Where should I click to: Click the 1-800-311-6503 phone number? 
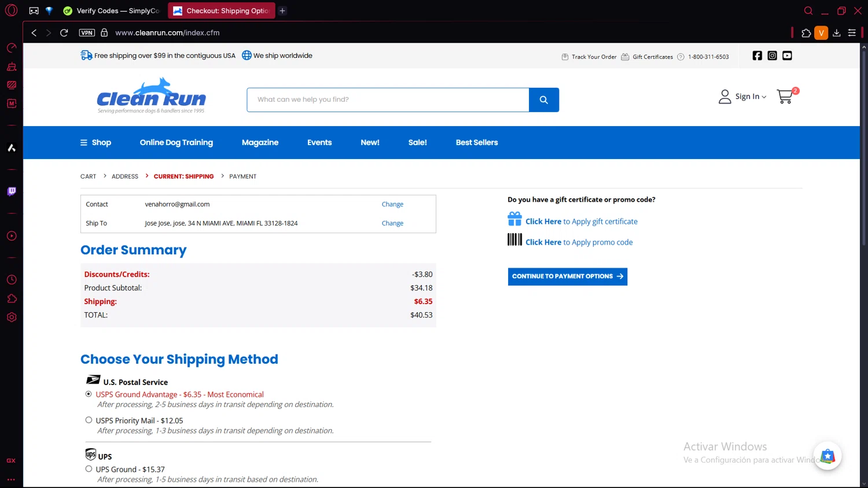point(708,57)
